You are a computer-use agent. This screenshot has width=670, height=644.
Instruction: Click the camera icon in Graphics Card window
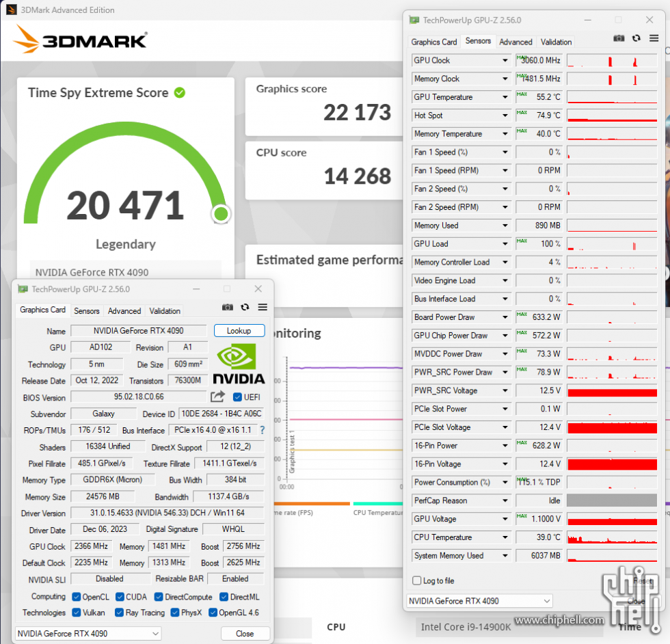tap(228, 307)
